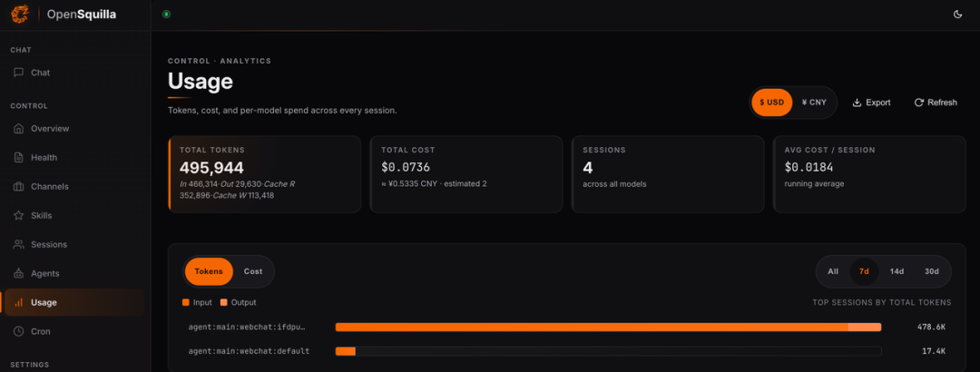Open Chat in the sidebar
This screenshot has height=372, width=980.
75,73
